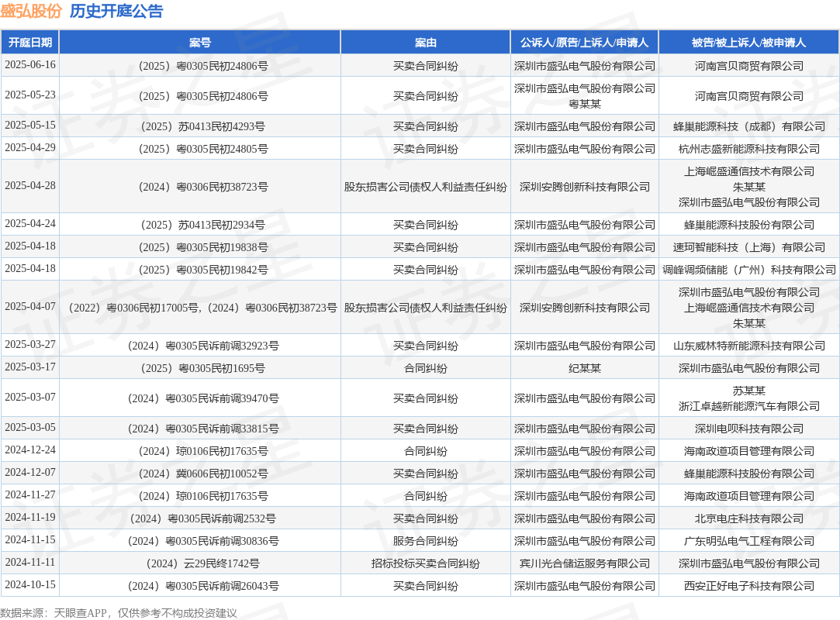Image resolution: width=840 pixels, height=620 pixels.
Task: Click the date 2025-05-23
Action: click(30, 95)
